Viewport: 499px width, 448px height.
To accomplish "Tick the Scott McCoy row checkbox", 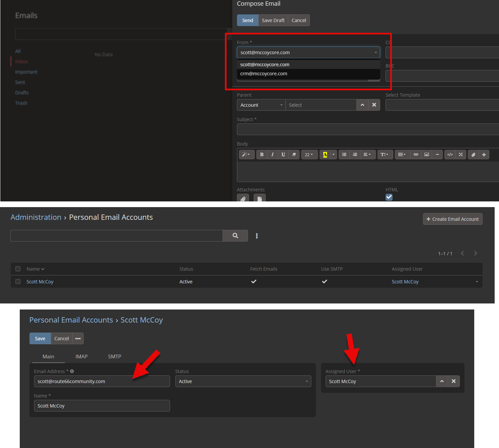I will (18, 282).
